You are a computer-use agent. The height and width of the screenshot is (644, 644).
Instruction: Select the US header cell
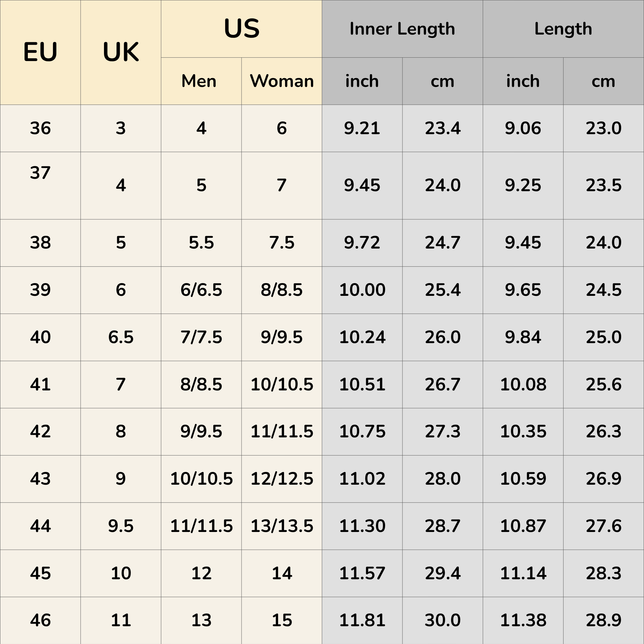tap(241, 29)
